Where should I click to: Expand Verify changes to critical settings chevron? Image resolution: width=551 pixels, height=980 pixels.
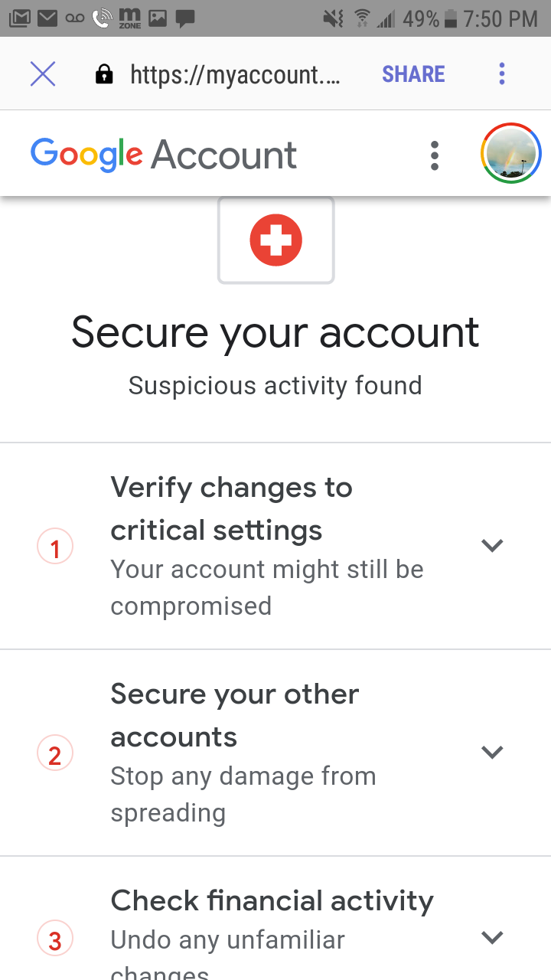point(492,546)
